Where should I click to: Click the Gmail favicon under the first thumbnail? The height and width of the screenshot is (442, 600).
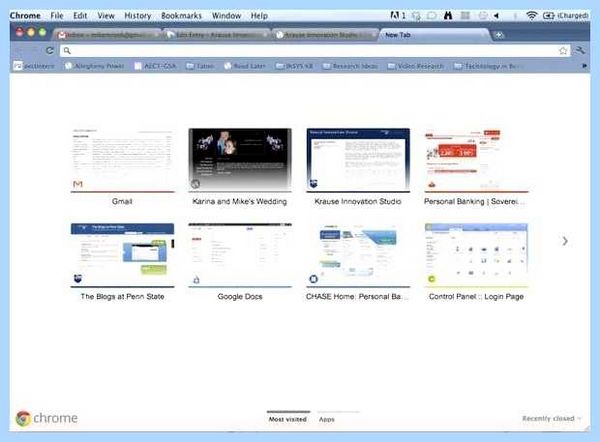(78, 184)
